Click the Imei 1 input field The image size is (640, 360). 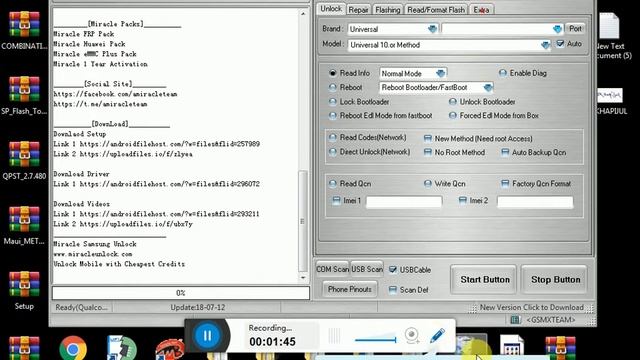pyautogui.click(x=404, y=202)
